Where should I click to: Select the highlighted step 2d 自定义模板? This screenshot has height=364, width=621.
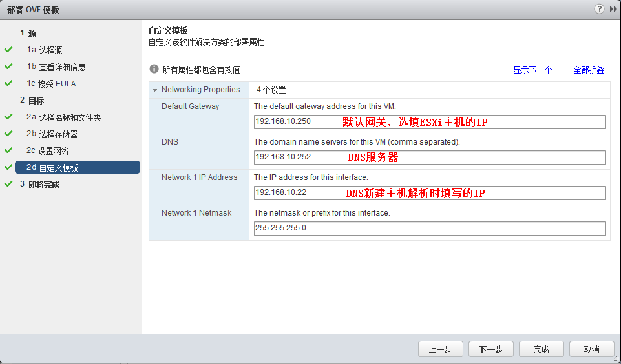coord(78,167)
